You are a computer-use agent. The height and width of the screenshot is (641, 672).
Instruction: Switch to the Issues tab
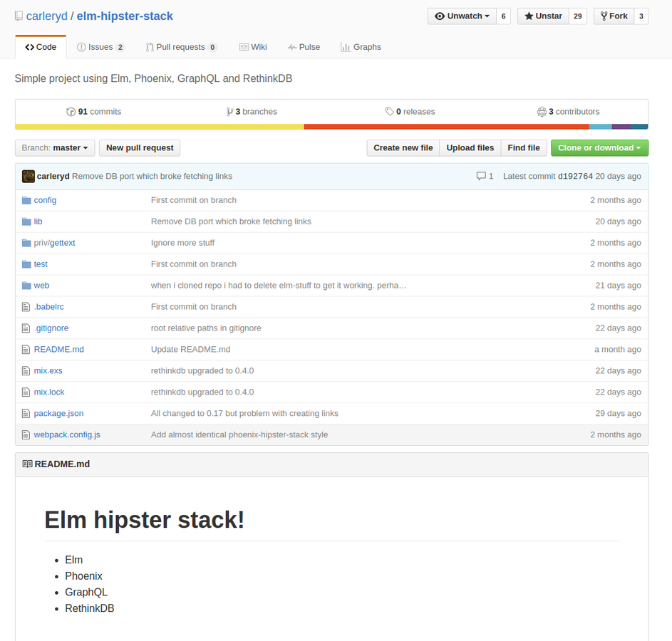(100, 47)
